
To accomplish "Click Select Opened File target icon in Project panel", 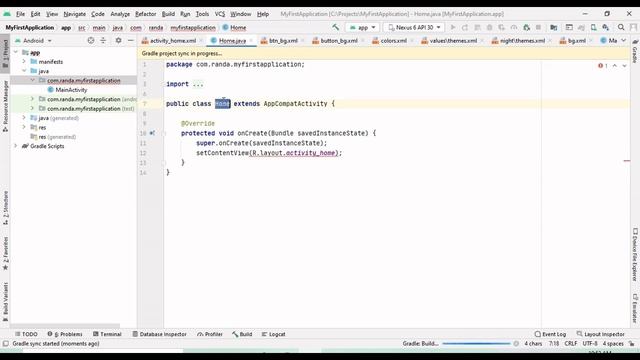I will tap(91, 40).
